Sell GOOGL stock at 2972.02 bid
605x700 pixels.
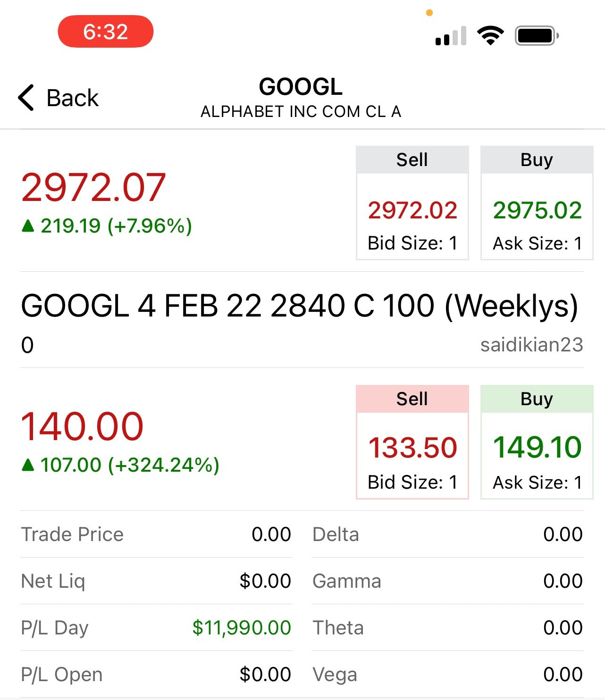[412, 203]
